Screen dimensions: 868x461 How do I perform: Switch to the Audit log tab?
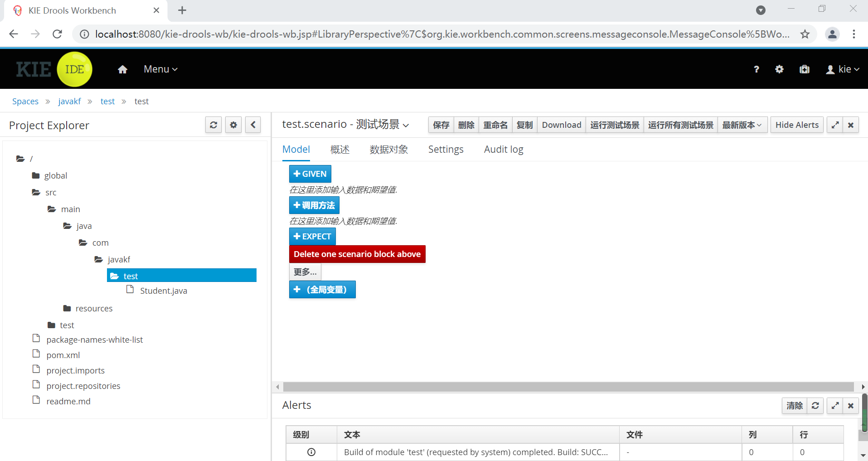(503, 149)
